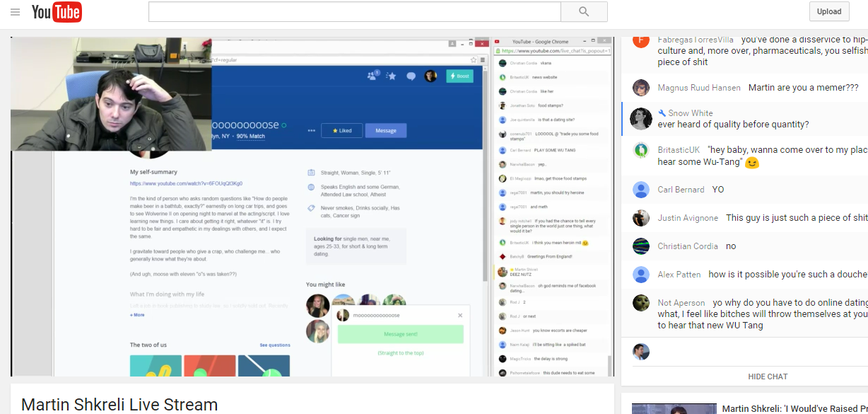This screenshot has height=414, width=868.
Task: Click BritasticUK's green chat avatar
Action: (x=641, y=150)
